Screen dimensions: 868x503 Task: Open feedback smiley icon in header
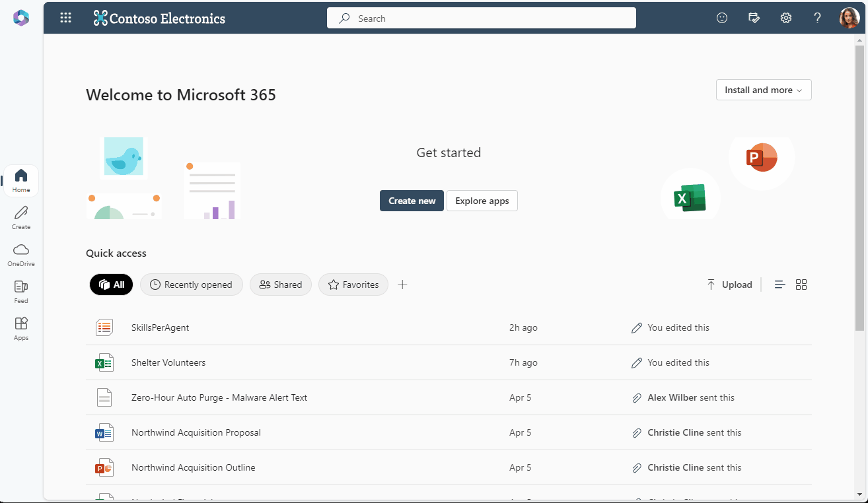(722, 18)
